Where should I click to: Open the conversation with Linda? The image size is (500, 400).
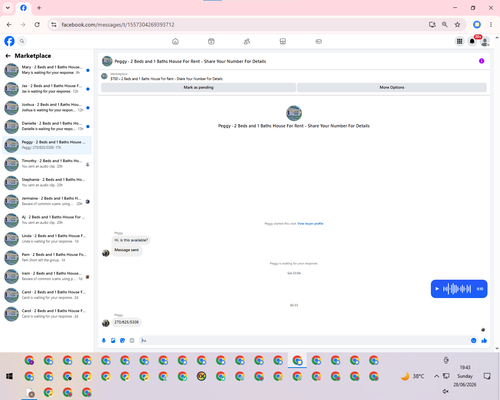[x=47, y=238]
